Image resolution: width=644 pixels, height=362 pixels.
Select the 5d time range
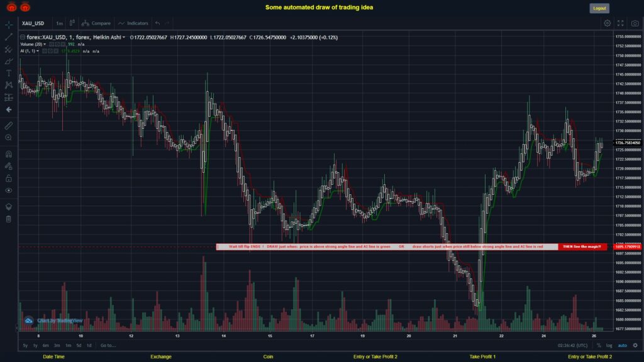(x=79, y=346)
